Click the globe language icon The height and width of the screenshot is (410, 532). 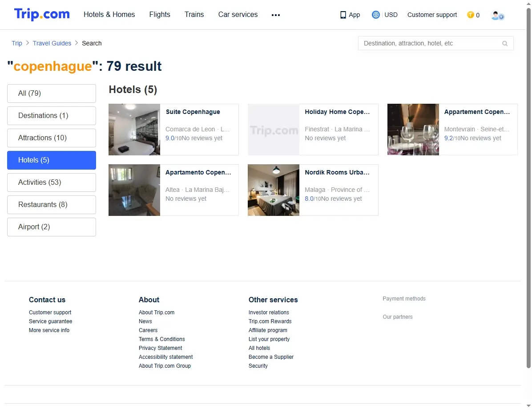click(375, 15)
